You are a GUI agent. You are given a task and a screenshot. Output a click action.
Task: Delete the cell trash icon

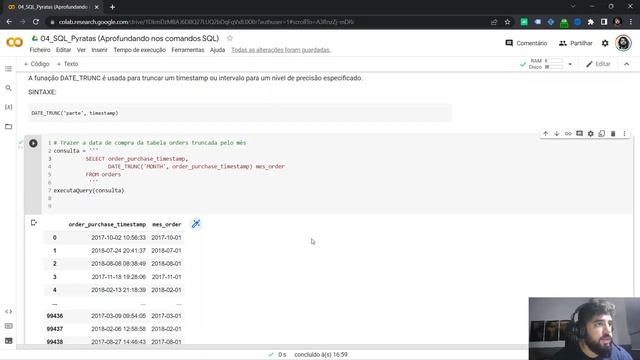(613, 133)
